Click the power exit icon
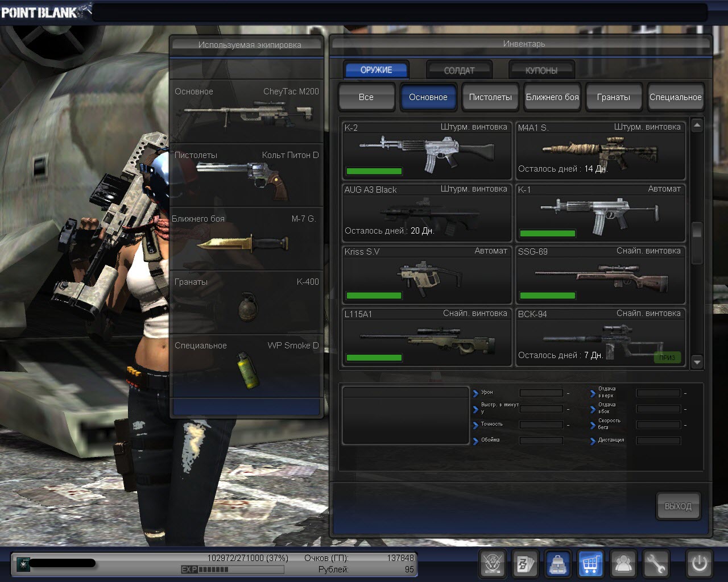This screenshot has width=728, height=582. pos(699,564)
